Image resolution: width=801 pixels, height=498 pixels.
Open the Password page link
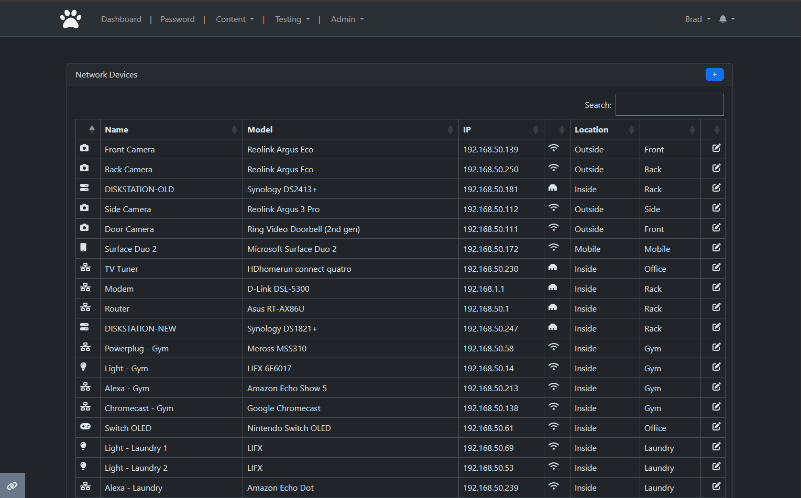point(177,19)
